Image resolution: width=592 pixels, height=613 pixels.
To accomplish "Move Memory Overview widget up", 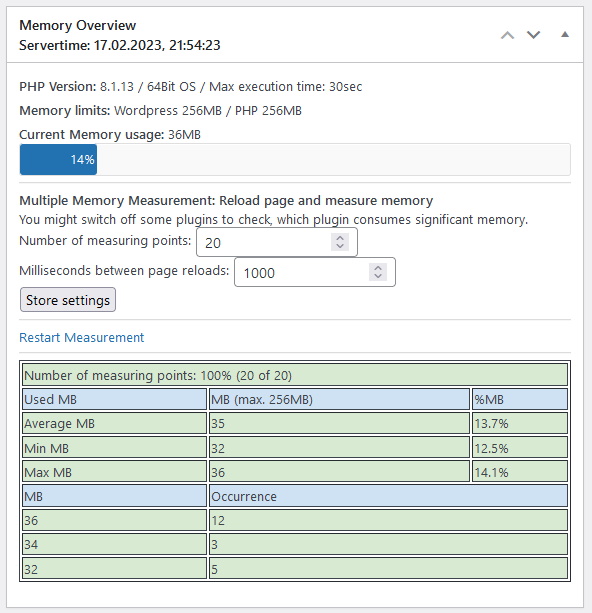I will (x=507, y=36).
